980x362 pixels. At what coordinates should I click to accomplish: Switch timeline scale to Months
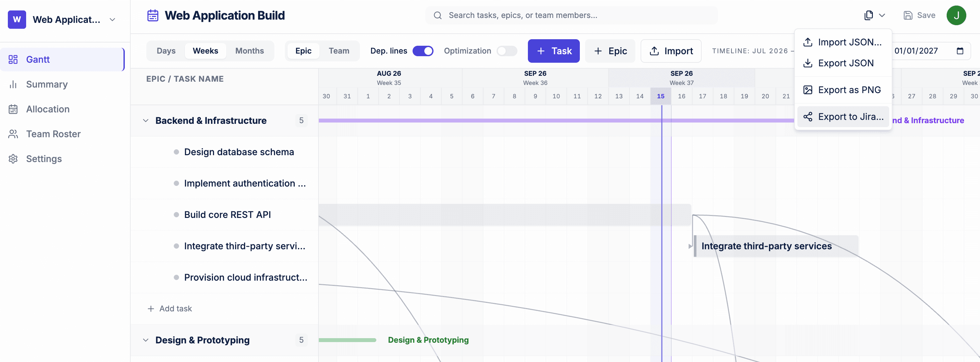click(250, 51)
